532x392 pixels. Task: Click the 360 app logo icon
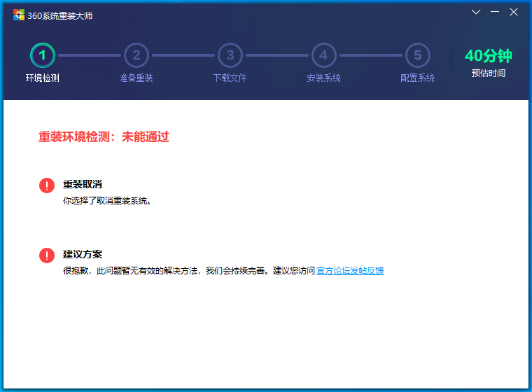pyautogui.click(x=19, y=15)
